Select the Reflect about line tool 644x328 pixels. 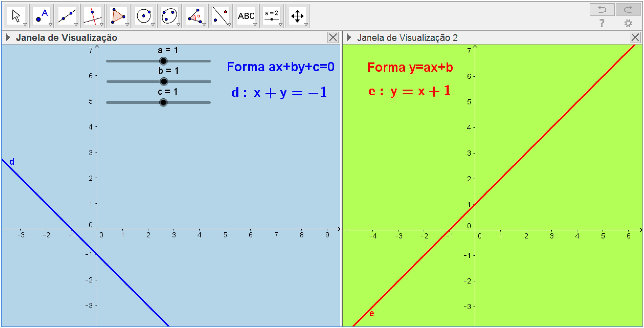tap(220, 16)
